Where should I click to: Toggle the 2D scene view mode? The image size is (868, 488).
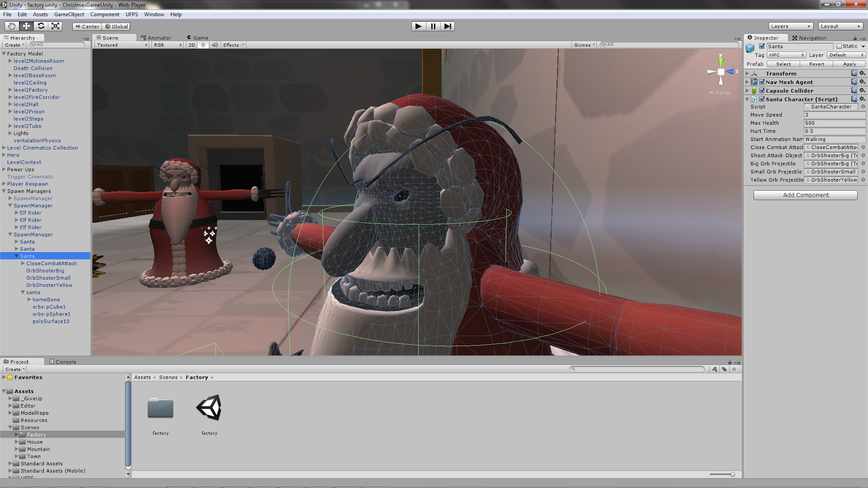coord(192,45)
